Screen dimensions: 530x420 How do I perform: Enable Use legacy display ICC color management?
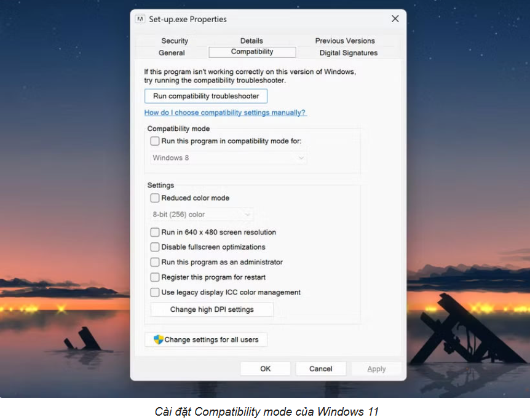(x=155, y=293)
